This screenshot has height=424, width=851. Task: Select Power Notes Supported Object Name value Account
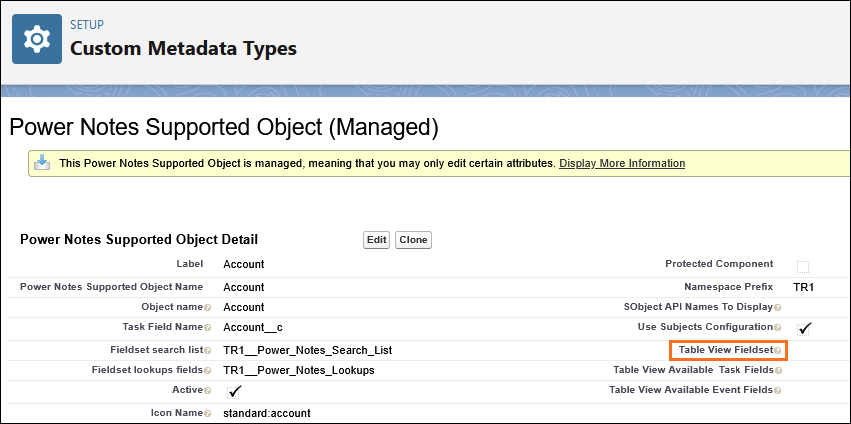[x=244, y=287]
